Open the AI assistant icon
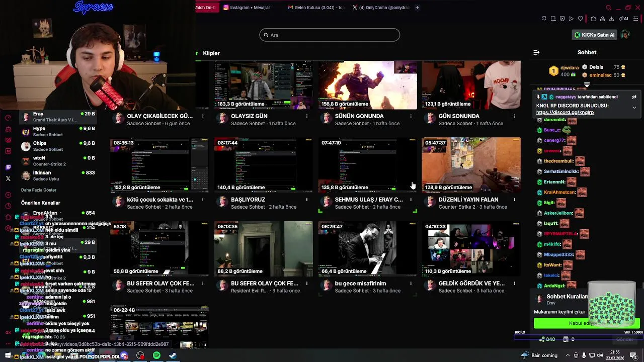644x362 pixels. tap(623, 19)
